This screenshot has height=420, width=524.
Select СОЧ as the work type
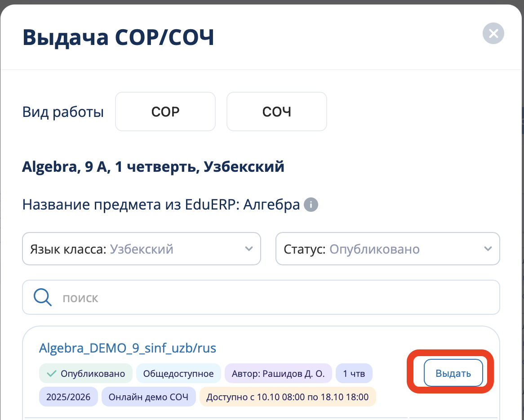tap(276, 112)
